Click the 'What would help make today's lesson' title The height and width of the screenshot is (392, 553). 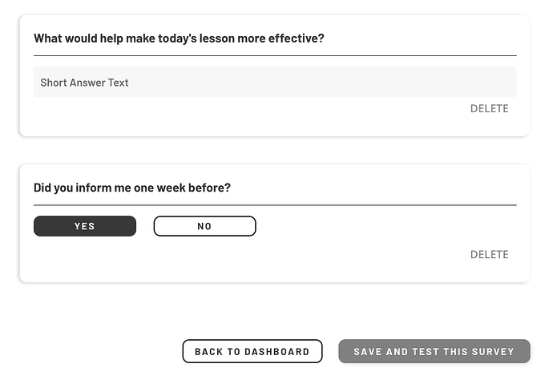click(179, 38)
